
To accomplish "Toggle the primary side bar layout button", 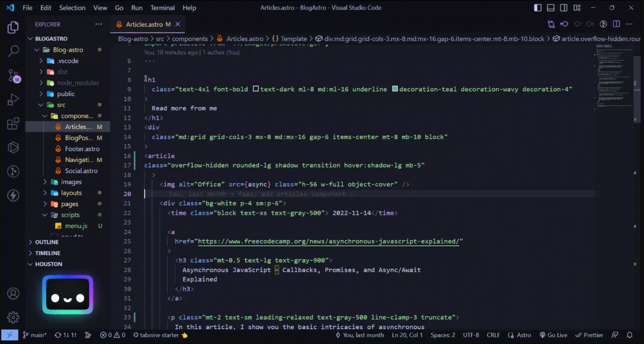I will click(538, 8).
